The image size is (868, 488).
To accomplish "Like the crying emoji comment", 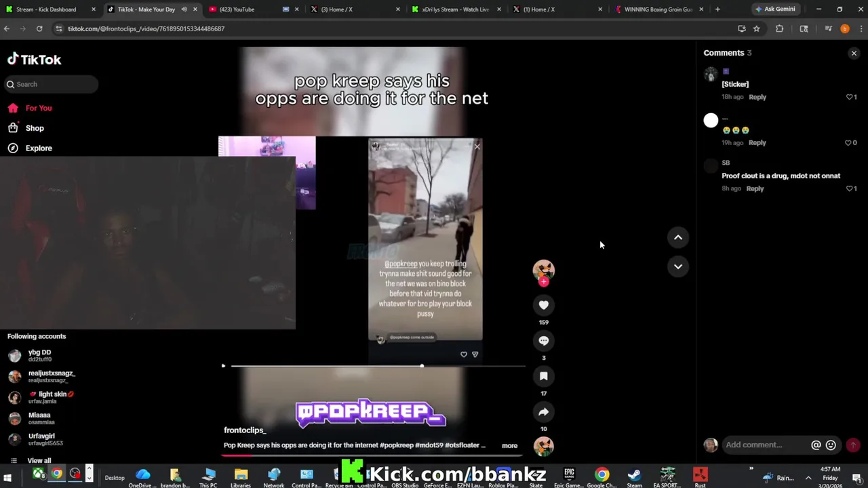I will pyautogui.click(x=848, y=143).
